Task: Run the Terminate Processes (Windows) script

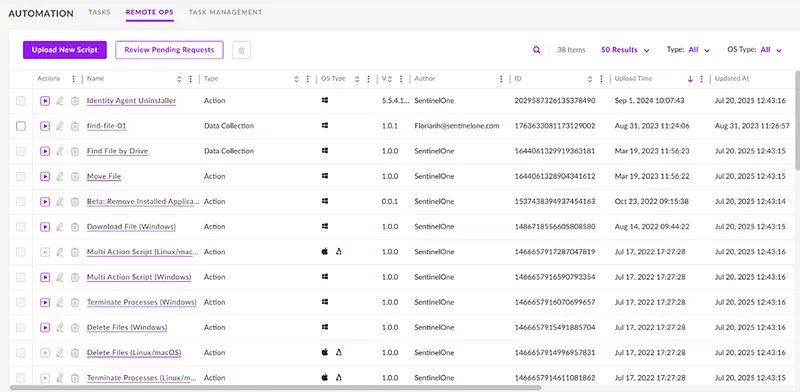Action: pos(45,303)
